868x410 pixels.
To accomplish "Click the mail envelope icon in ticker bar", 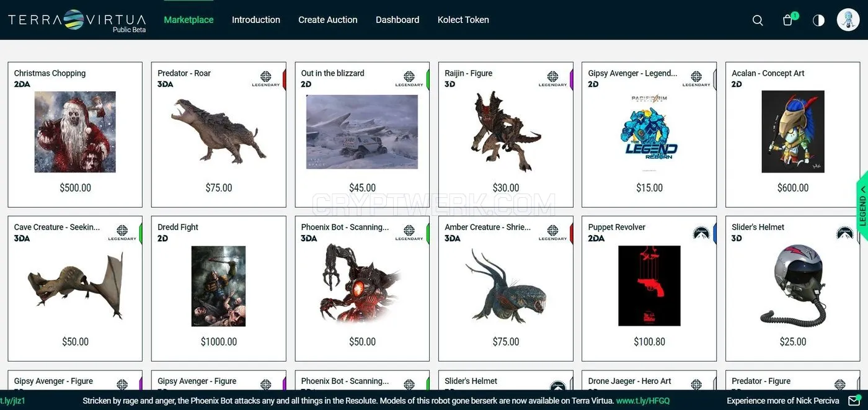I will point(854,401).
